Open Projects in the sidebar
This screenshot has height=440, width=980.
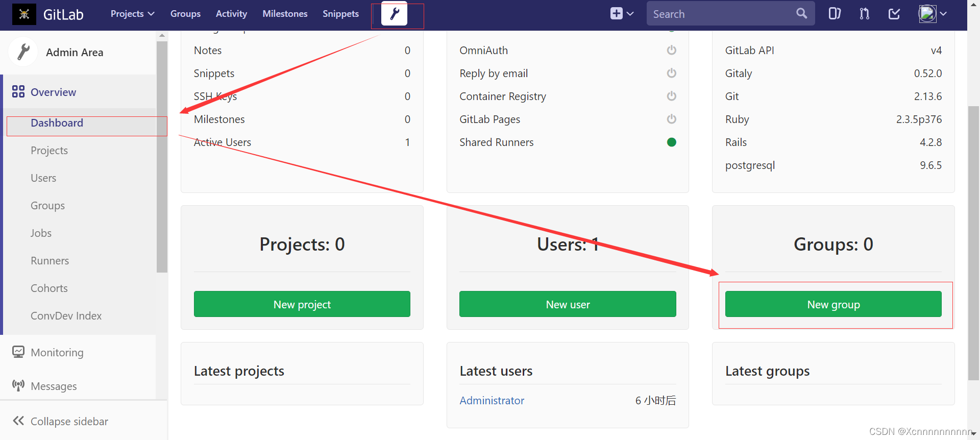pyautogui.click(x=49, y=151)
